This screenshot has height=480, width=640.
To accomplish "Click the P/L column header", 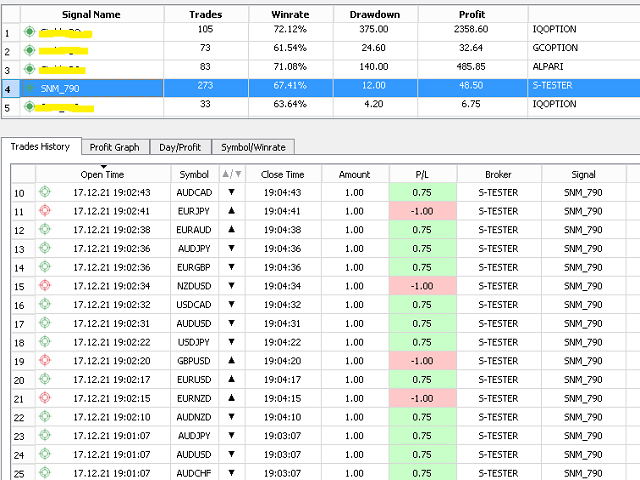I will 421,174.
